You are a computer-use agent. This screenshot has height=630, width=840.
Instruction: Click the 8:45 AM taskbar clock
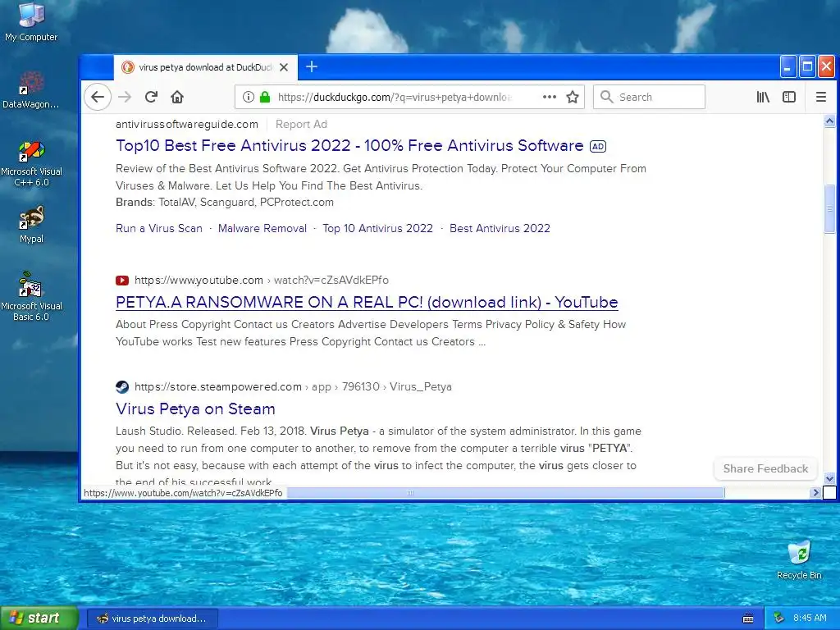click(x=810, y=619)
